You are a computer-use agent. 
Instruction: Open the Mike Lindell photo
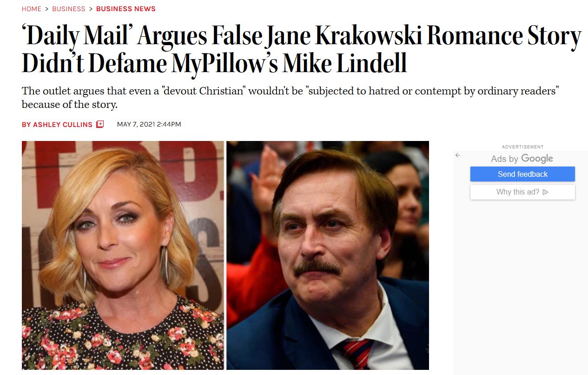[328, 255]
